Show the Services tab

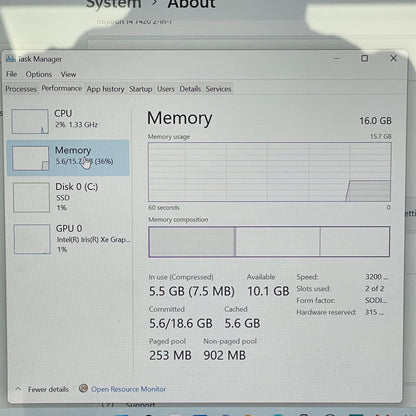(x=218, y=89)
